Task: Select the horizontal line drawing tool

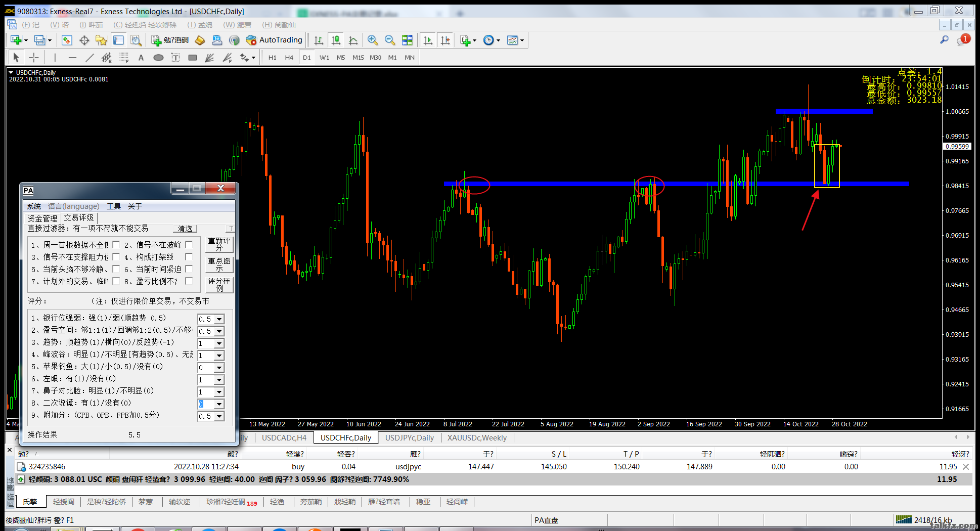Action: click(x=72, y=58)
